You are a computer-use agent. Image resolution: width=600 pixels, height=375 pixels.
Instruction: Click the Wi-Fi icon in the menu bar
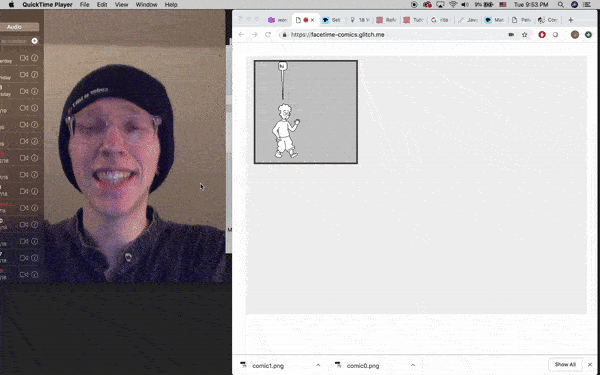pyautogui.click(x=453, y=5)
